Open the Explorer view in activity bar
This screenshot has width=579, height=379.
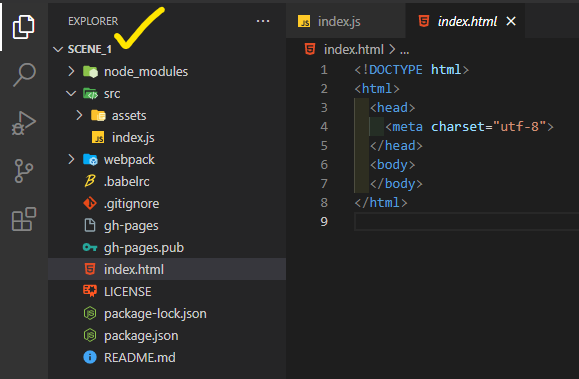point(24,27)
